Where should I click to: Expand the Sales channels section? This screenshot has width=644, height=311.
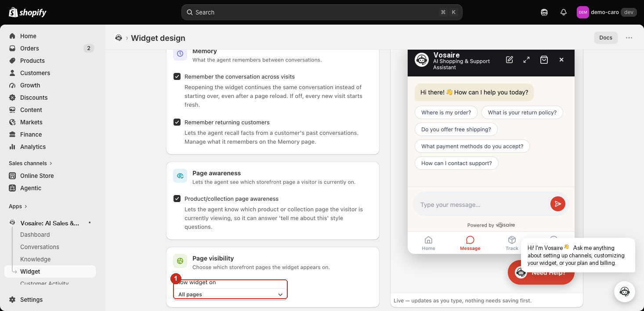point(30,163)
